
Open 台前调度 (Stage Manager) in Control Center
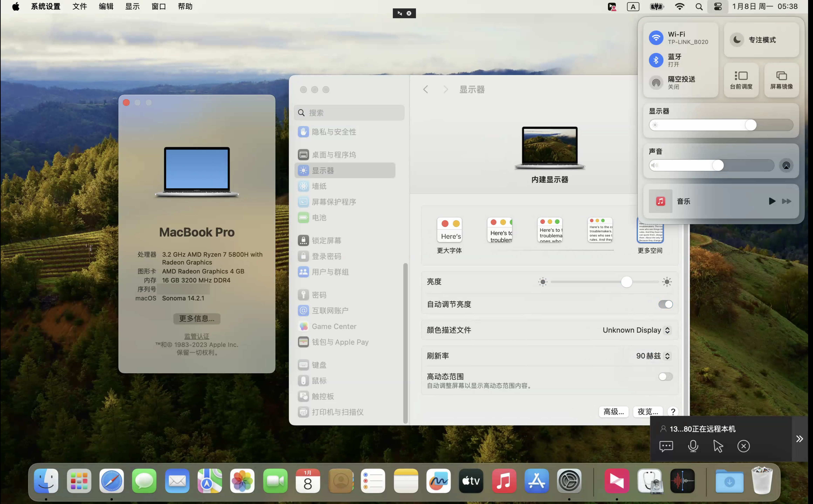(741, 80)
